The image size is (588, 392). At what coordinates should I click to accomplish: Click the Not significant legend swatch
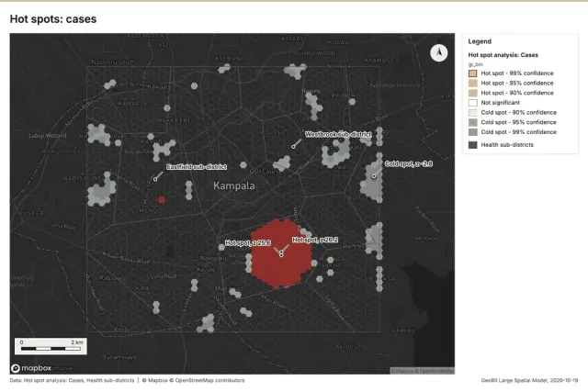click(x=473, y=102)
